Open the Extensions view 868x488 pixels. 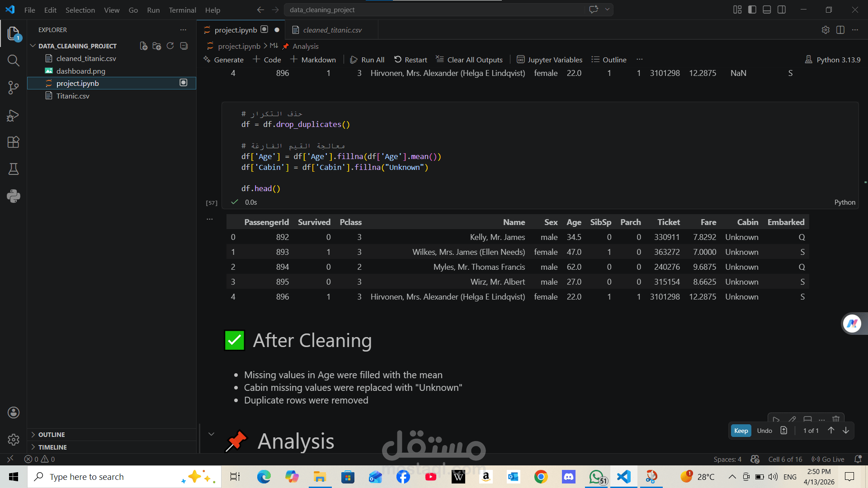13,142
